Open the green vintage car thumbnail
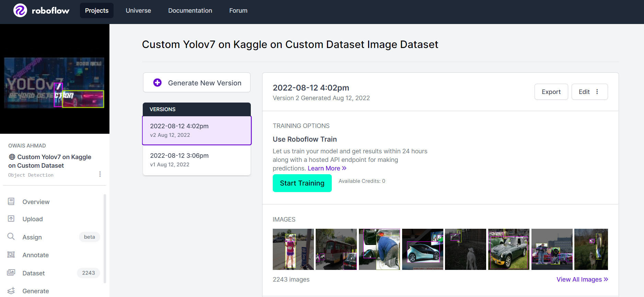Viewport: 644px width, 297px height. click(x=509, y=249)
